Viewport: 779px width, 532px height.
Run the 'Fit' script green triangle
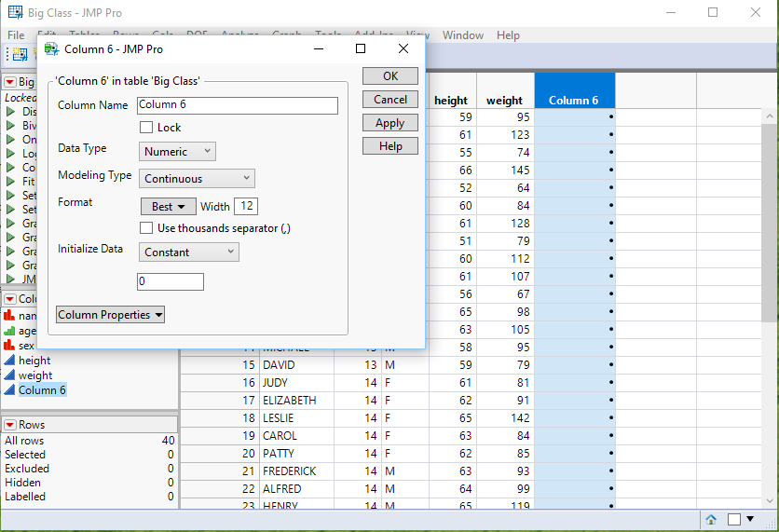click(x=10, y=181)
